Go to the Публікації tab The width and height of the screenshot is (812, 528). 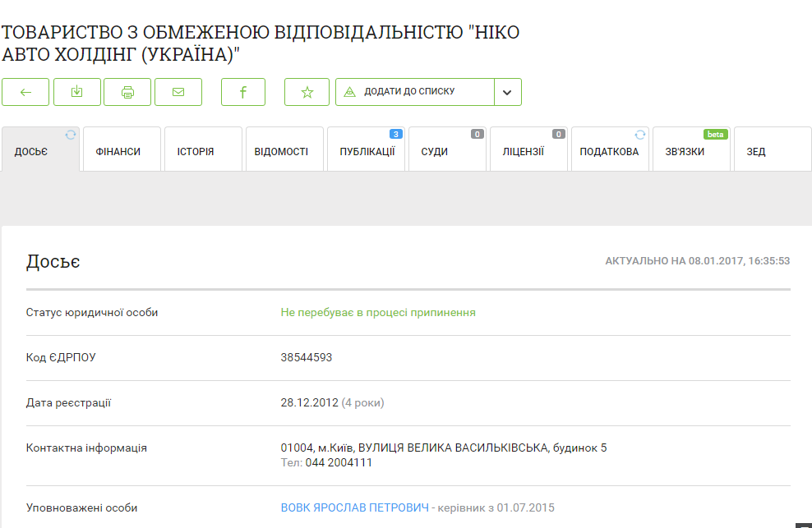pyautogui.click(x=367, y=151)
